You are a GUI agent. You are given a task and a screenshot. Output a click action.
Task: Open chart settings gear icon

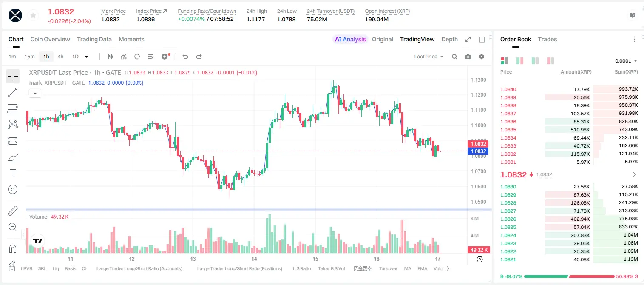pos(482,57)
